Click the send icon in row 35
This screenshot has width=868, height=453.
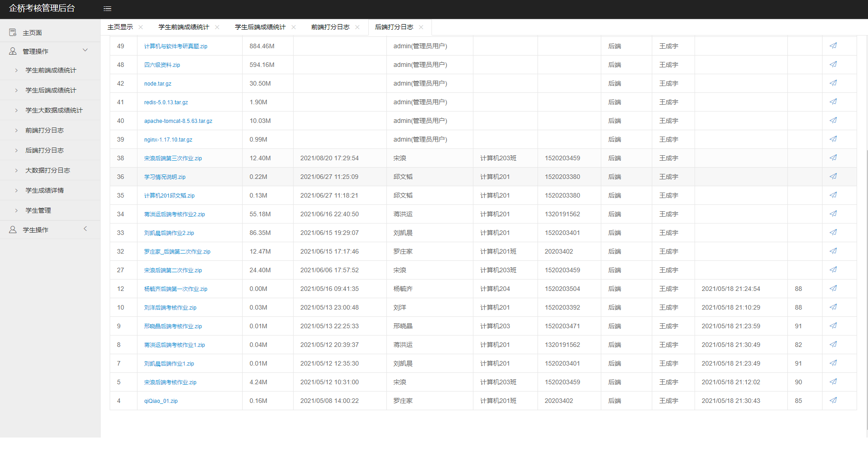pos(833,195)
